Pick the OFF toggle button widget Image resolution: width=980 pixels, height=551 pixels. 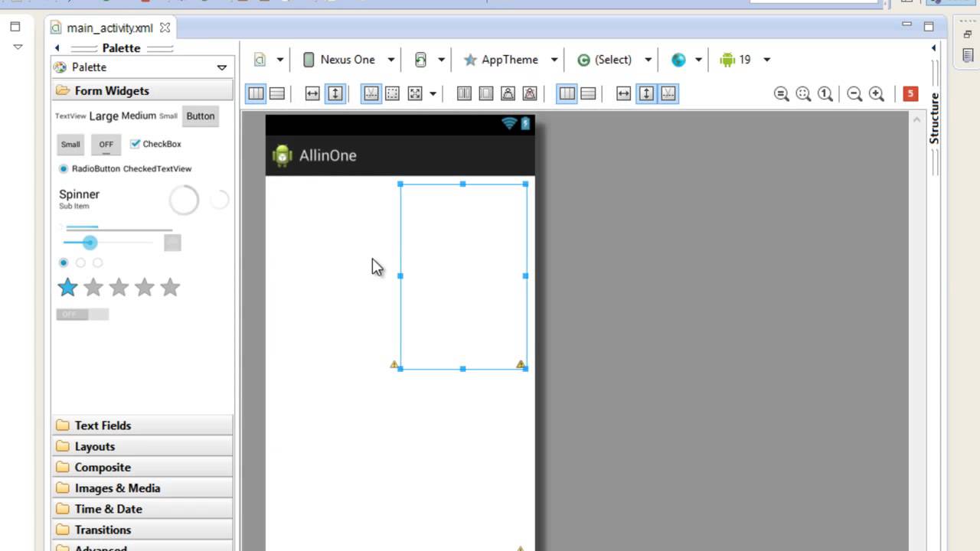coord(106,144)
